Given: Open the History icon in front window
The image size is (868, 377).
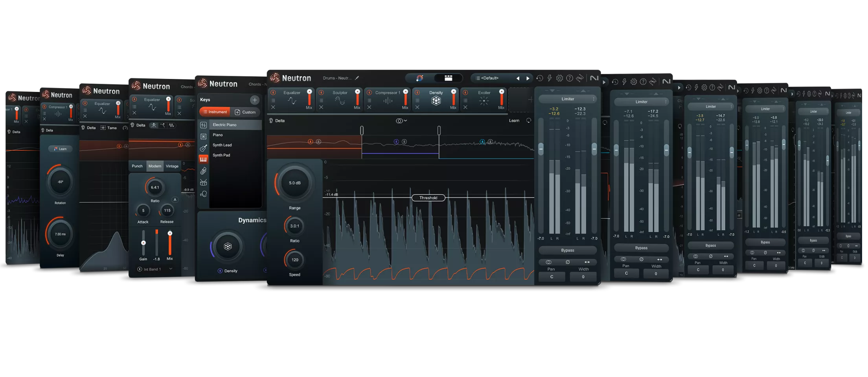Looking at the screenshot, I should (539, 78).
